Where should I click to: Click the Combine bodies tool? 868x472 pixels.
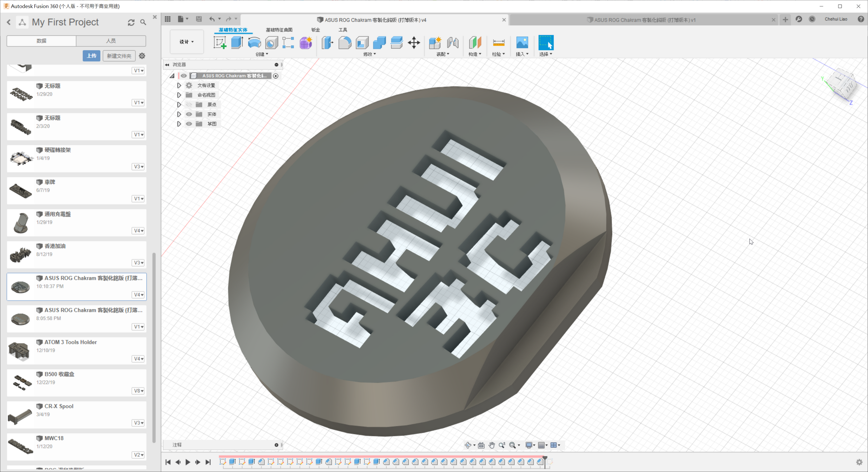[x=379, y=43]
